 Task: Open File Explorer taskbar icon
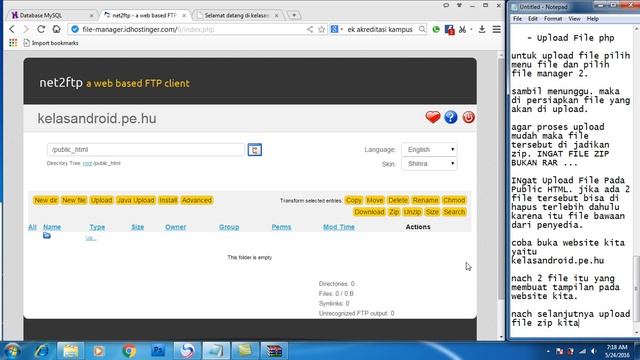click(x=71, y=351)
